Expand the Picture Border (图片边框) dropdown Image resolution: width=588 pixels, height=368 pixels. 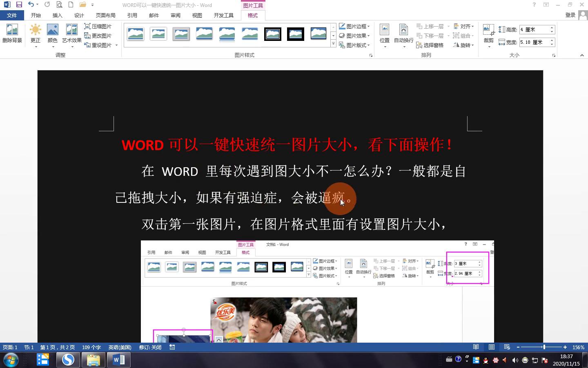point(354,26)
